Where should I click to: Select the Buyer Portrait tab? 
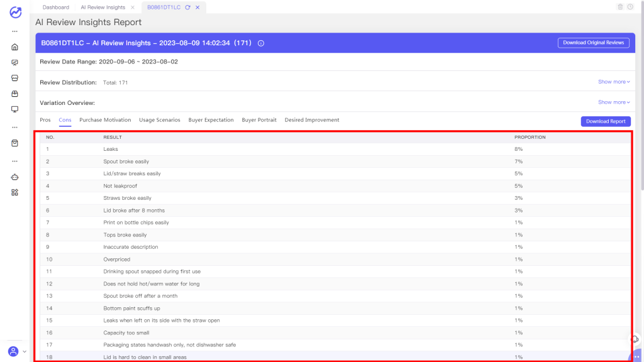tap(259, 120)
